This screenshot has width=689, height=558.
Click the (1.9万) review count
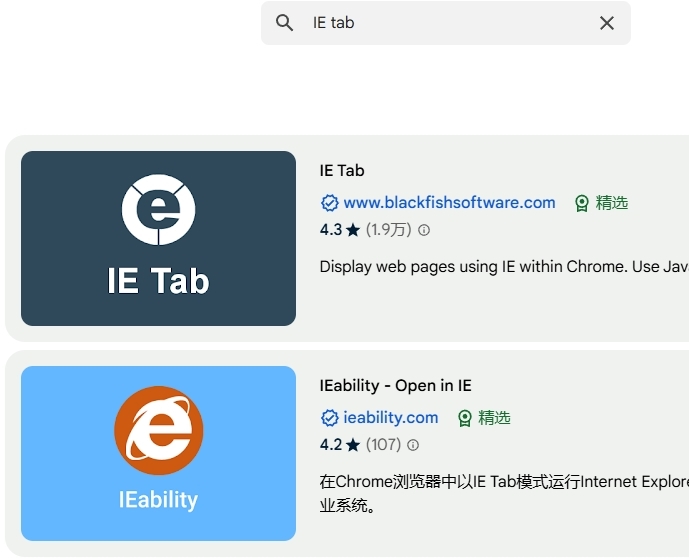pyautogui.click(x=388, y=230)
